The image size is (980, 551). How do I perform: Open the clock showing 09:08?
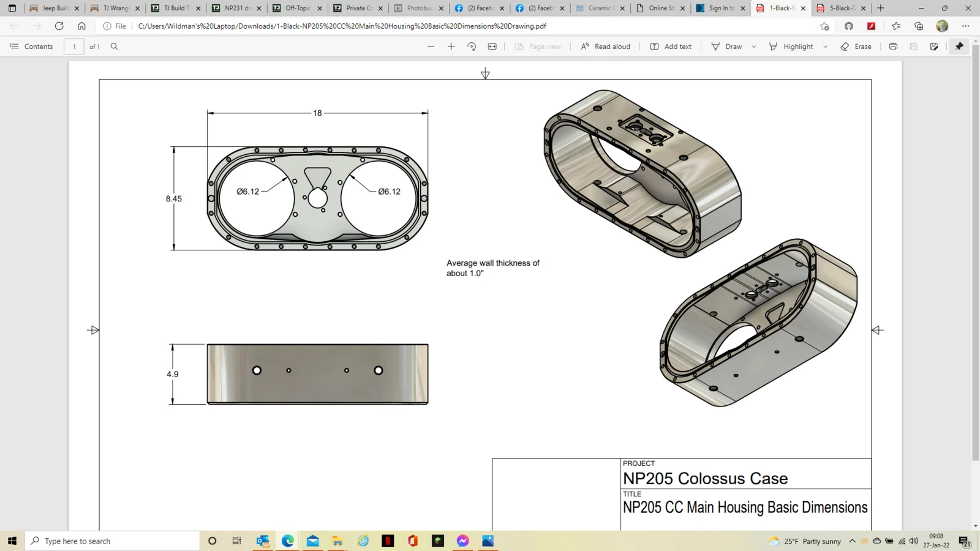936,541
